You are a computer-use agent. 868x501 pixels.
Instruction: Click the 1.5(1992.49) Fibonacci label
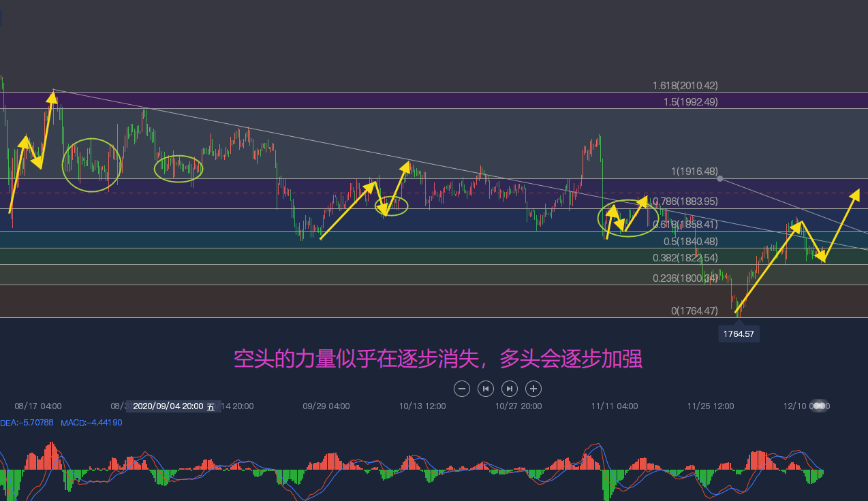coord(691,102)
